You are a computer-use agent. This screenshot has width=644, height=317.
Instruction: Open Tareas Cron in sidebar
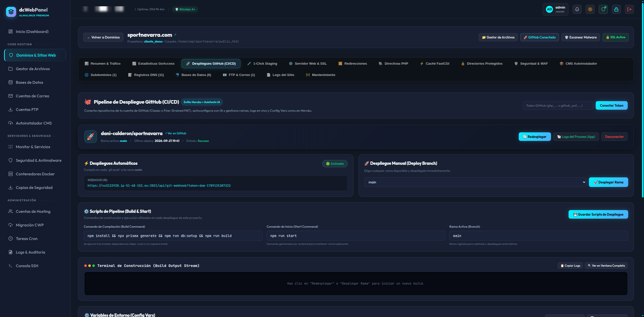pyautogui.click(x=35, y=239)
